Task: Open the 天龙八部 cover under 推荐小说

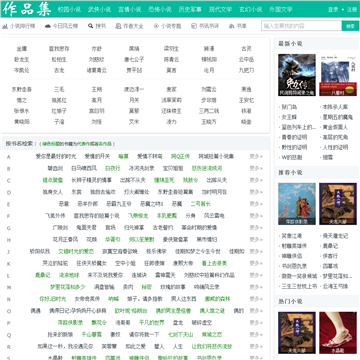Action: 338,204
